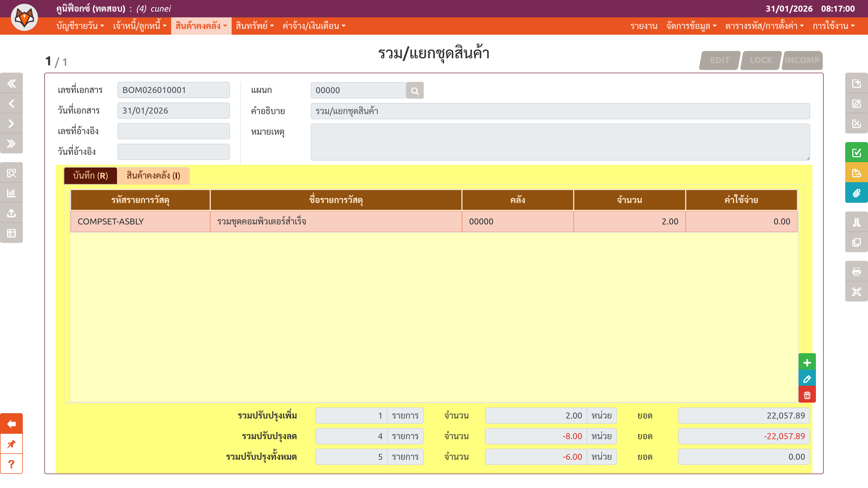
Task: Click the orange back arrow button
Action: (x=11, y=424)
